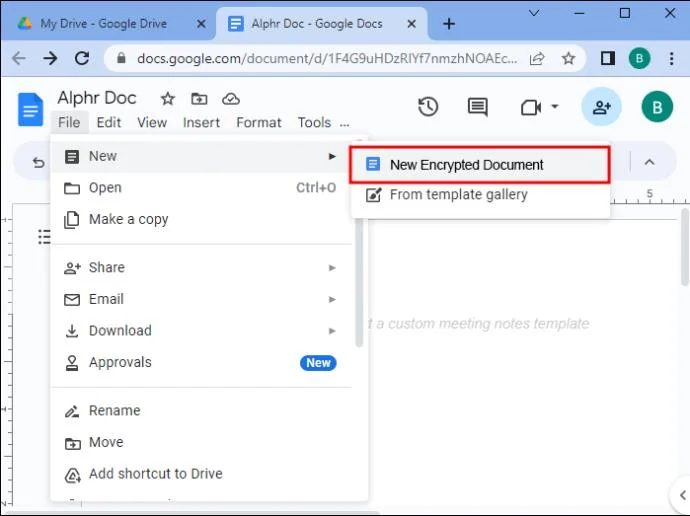690x516 pixels.
Task: Open version history clock icon
Action: (428, 107)
